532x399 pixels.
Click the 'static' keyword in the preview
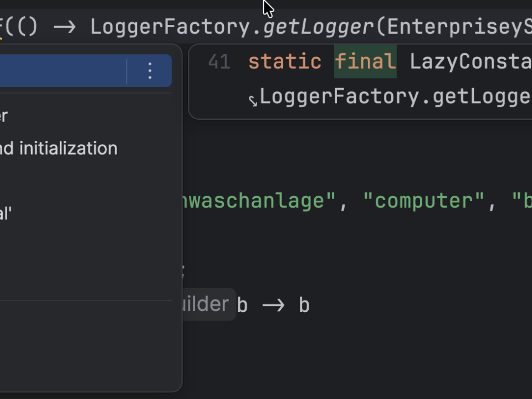(284, 62)
